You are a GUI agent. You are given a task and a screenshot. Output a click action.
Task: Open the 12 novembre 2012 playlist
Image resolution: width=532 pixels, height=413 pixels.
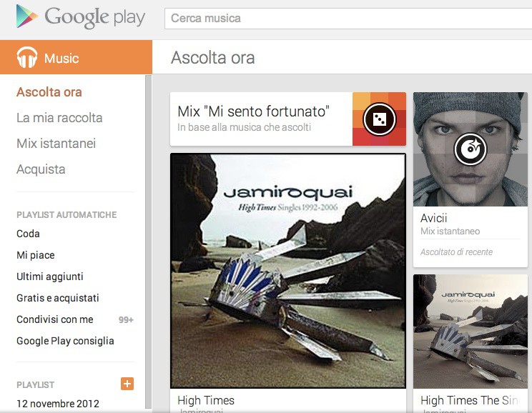(x=58, y=404)
